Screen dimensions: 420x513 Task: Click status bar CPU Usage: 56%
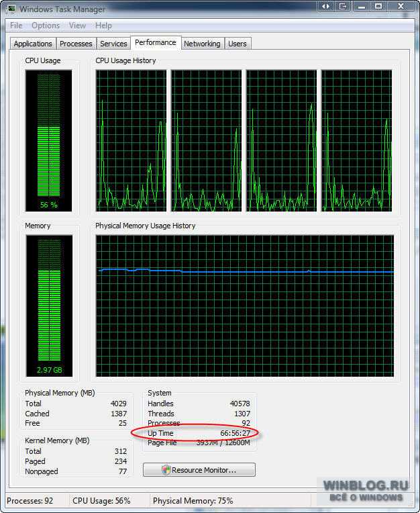click(101, 501)
